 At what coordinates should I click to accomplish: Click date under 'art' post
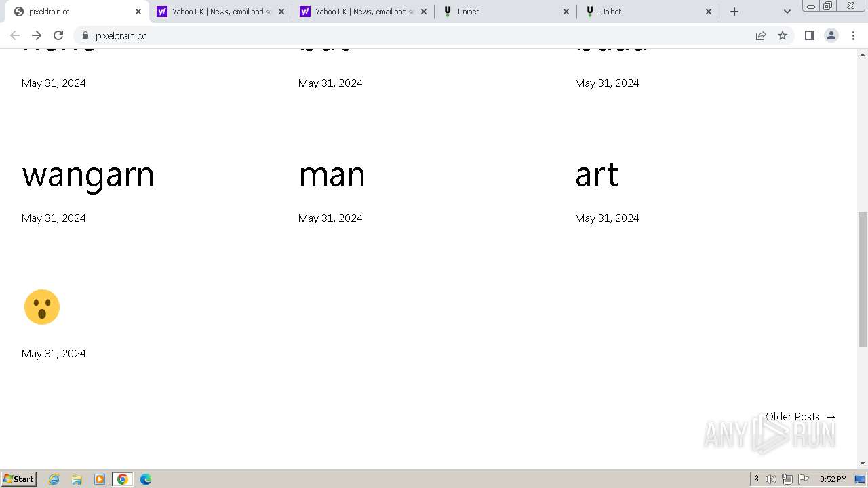coord(607,218)
